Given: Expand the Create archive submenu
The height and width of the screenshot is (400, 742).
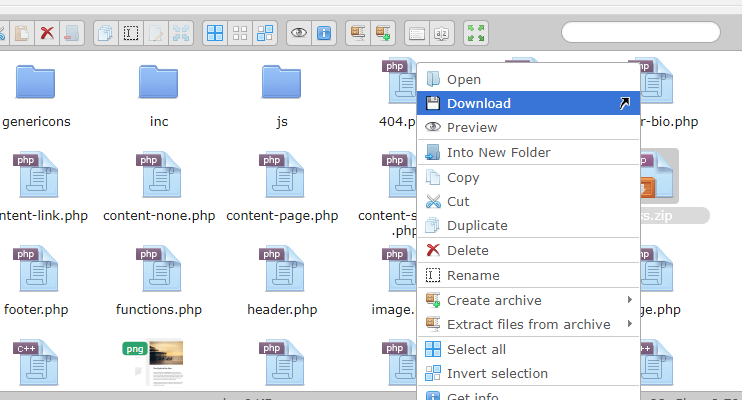Looking at the screenshot, I should pos(528,300).
